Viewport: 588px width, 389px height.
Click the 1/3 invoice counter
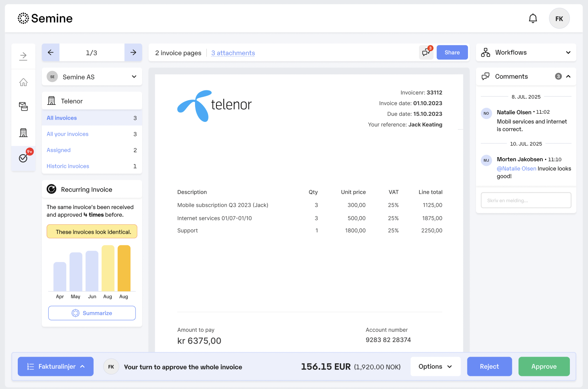coord(92,53)
